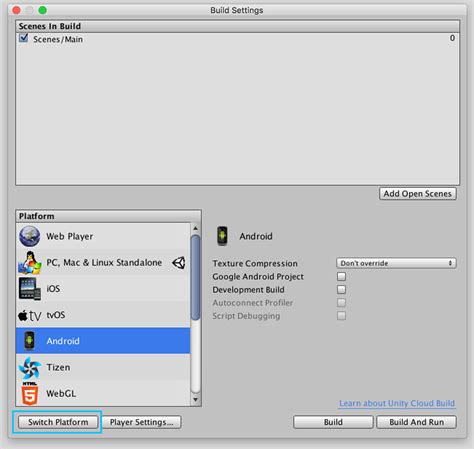Screen dimensions: 474x449
Task: Uncheck the Scenes/Main scene checkbox
Action: click(x=23, y=38)
